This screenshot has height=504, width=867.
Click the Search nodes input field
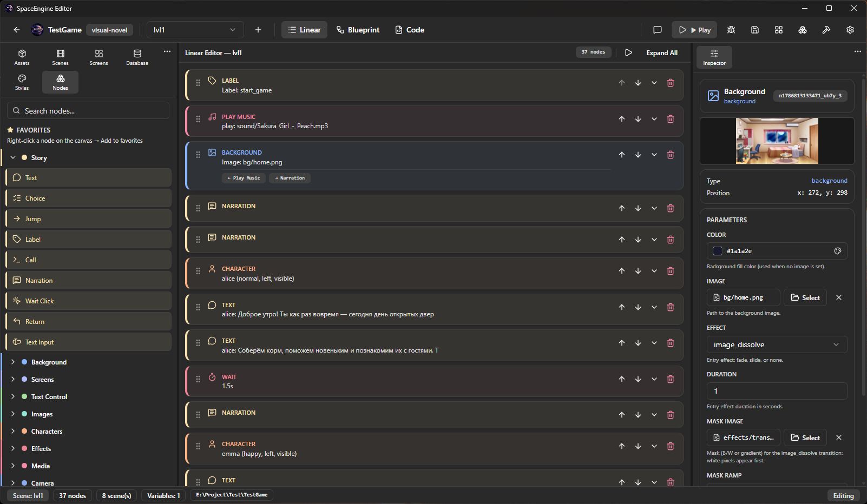(88, 111)
